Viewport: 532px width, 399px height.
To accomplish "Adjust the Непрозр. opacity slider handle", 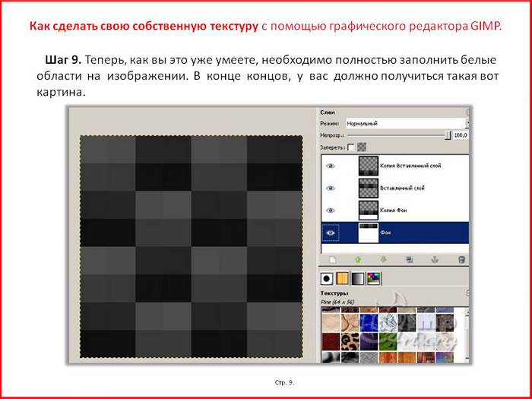I will pos(448,135).
